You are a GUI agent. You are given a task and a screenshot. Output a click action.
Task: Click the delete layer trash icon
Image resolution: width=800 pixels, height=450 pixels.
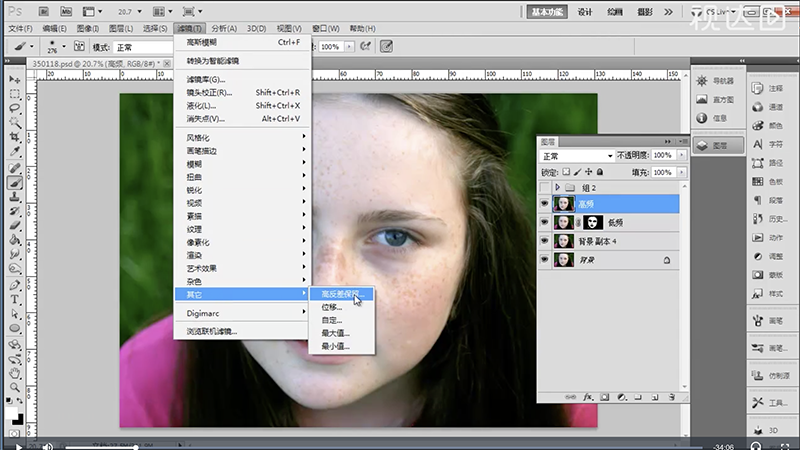672,397
